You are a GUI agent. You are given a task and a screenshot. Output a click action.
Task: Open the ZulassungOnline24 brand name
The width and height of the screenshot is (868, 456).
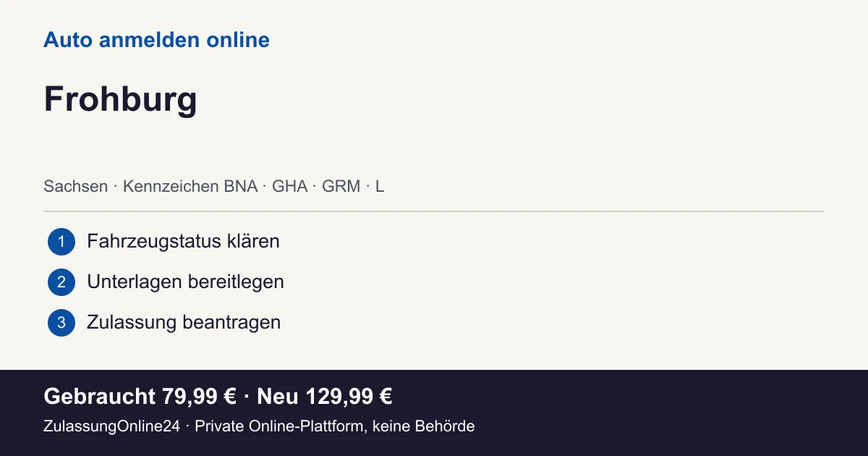pyautogui.click(x=111, y=426)
